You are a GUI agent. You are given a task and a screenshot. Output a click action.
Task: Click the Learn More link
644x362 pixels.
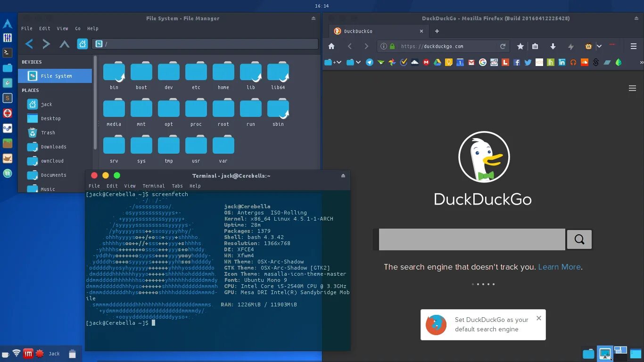click(559, 267)
